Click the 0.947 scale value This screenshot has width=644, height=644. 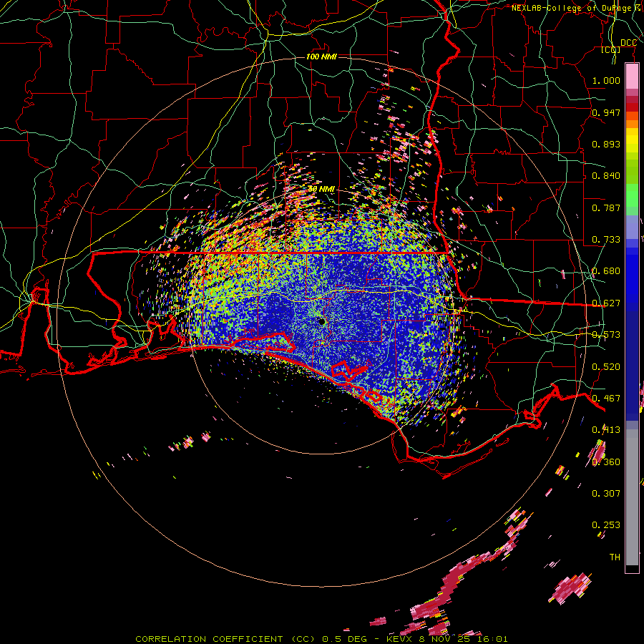606,112
